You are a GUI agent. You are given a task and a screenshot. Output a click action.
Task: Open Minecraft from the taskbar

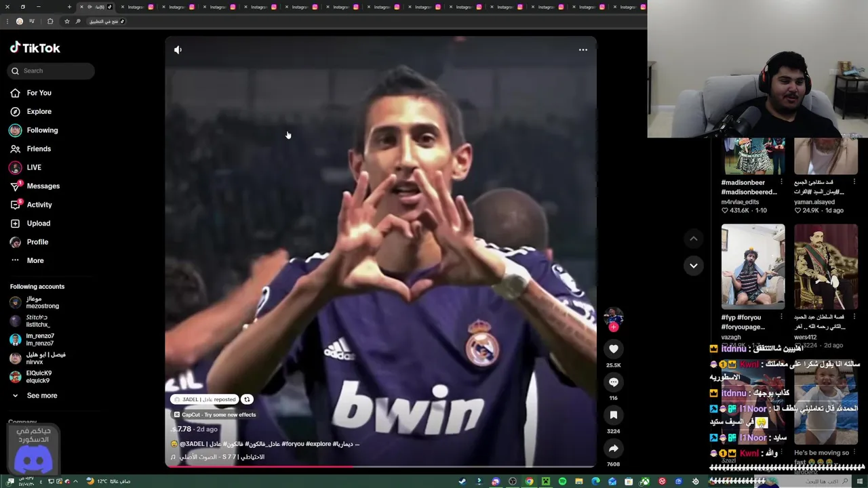[x=546, y=481]
